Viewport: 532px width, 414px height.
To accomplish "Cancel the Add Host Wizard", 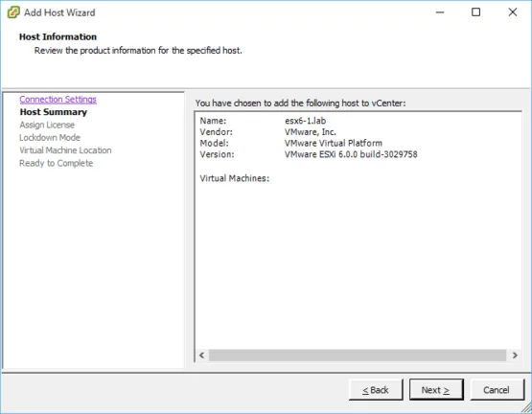I will (x=497, y=390).
